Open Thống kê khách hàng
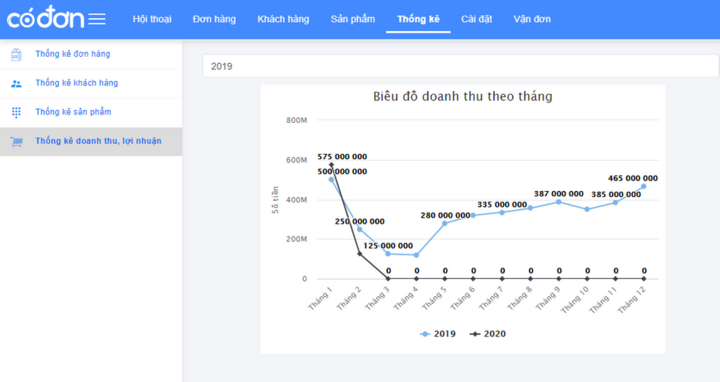720x382 pixels. pos(91,83)
